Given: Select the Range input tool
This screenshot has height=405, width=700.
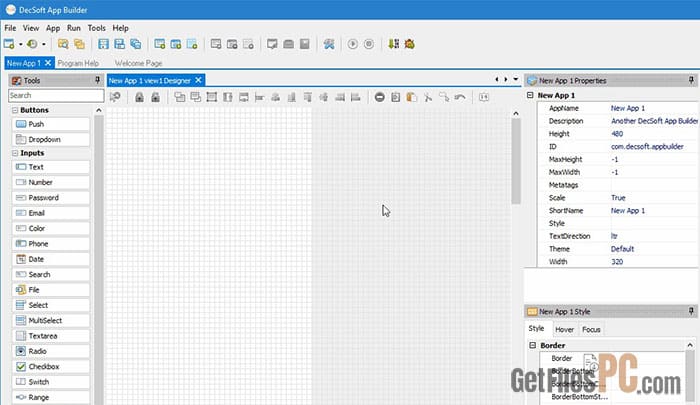Looking at the screenshot, I should (51, 397).
